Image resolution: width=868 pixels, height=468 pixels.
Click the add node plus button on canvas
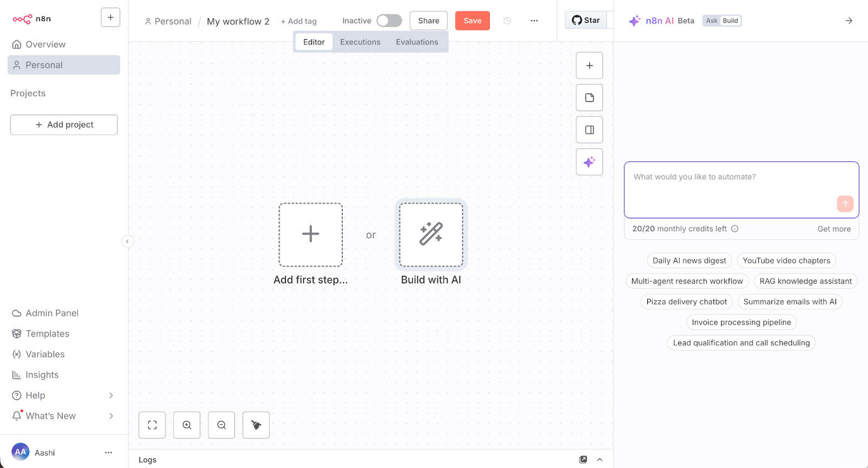pos(590,66)
